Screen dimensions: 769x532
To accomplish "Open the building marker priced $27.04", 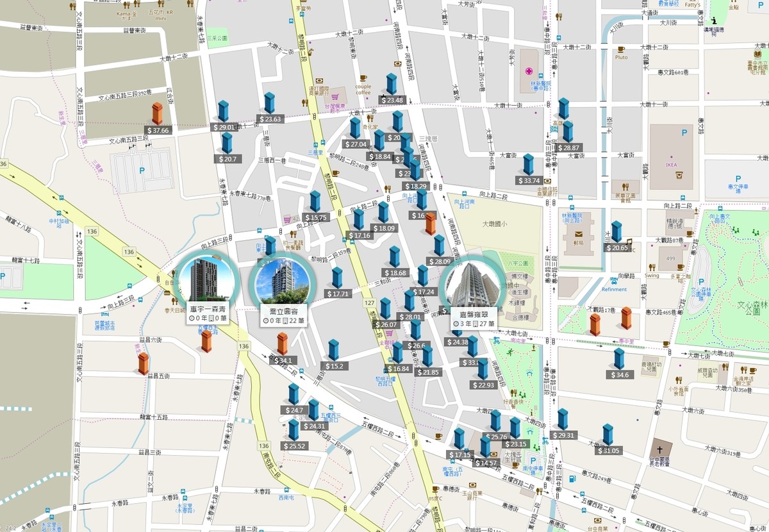I will (x=355, y=128).
